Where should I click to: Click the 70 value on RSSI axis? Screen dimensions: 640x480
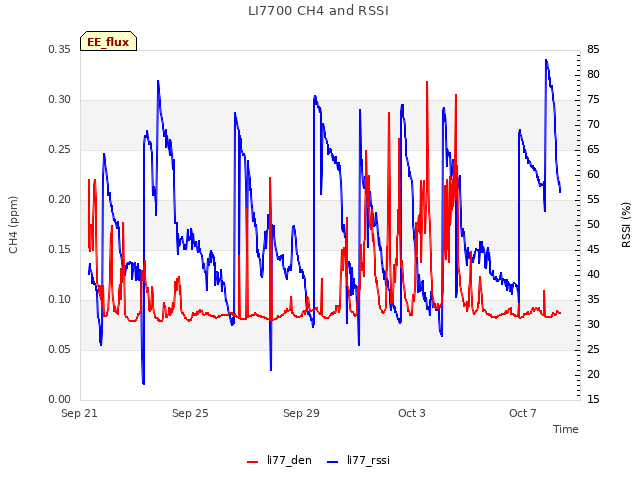tap(593, 124)
